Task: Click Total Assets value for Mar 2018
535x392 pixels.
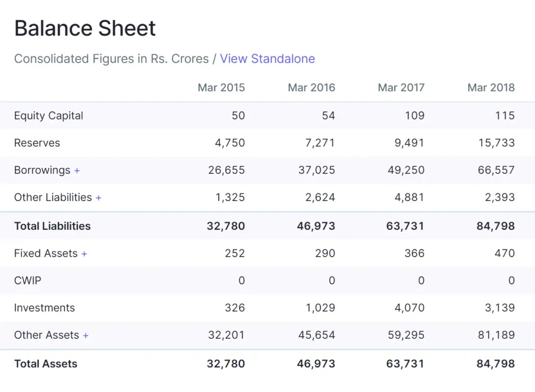Action: tap(495, 364)
